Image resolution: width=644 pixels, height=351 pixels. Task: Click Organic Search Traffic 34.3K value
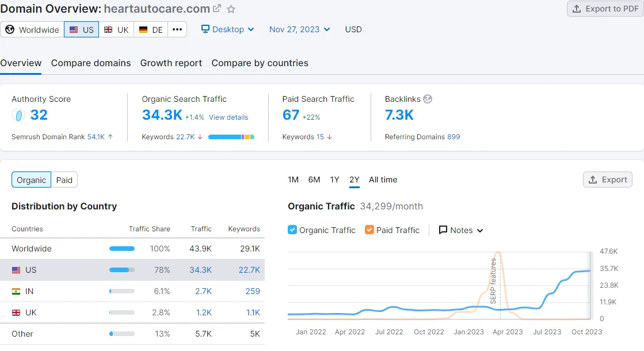162,115
